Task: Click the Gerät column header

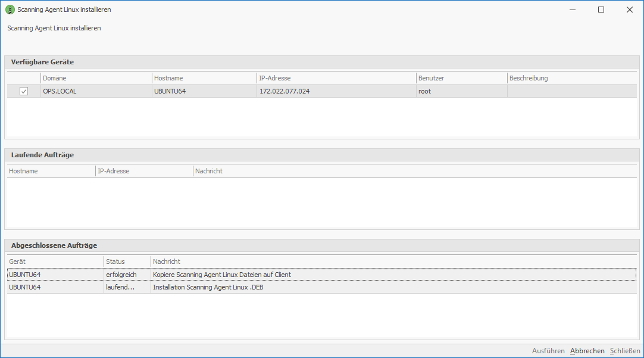Action: click(x=55, y=262)
